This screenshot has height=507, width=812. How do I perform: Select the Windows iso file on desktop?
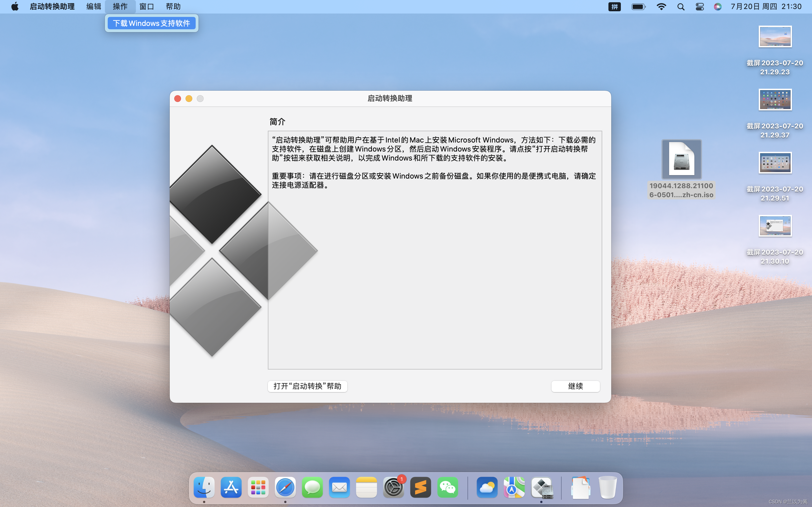coord(681,159)
